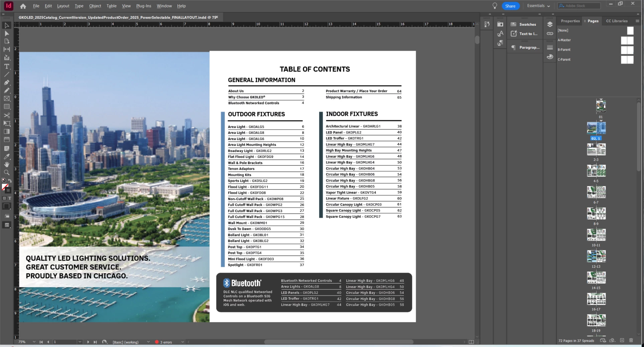Open the Object Styles dock icon
This screenshot has width=644, height=347.
pyautogui.click(x=500, y=43)
